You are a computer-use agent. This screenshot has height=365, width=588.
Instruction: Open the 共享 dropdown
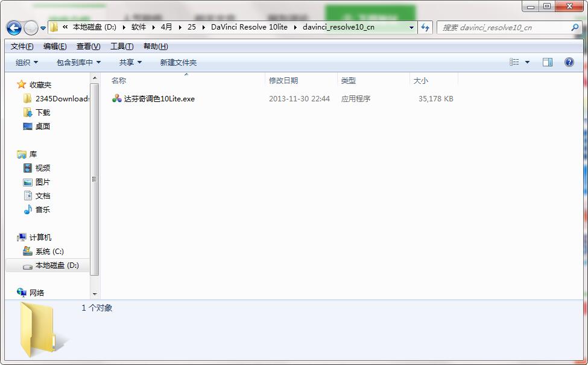(130, 63)
